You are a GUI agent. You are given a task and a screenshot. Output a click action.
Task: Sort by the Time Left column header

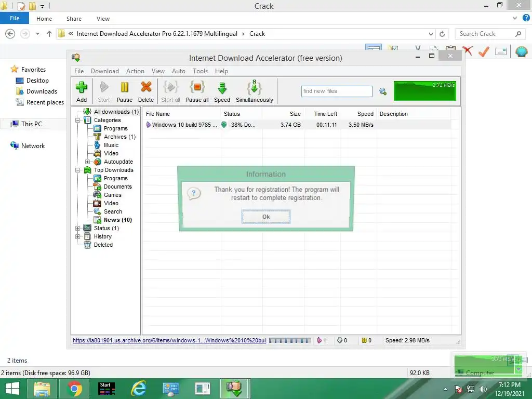322,114
